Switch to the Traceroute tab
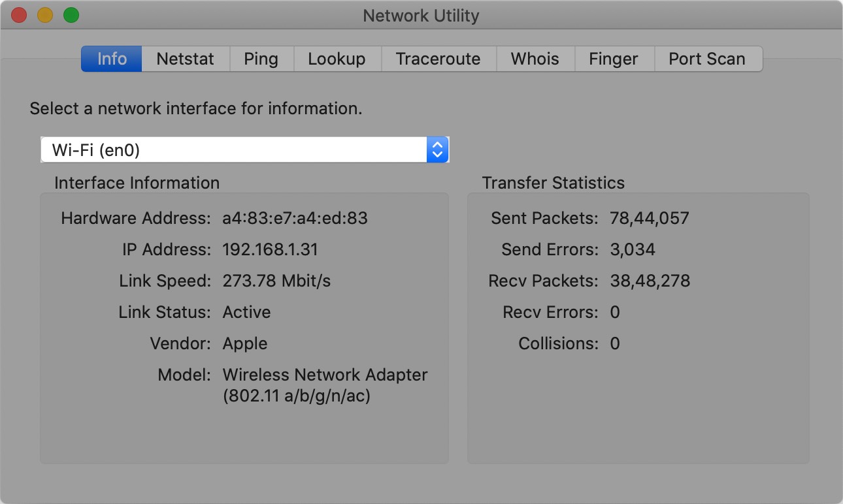 click(438, 59)
